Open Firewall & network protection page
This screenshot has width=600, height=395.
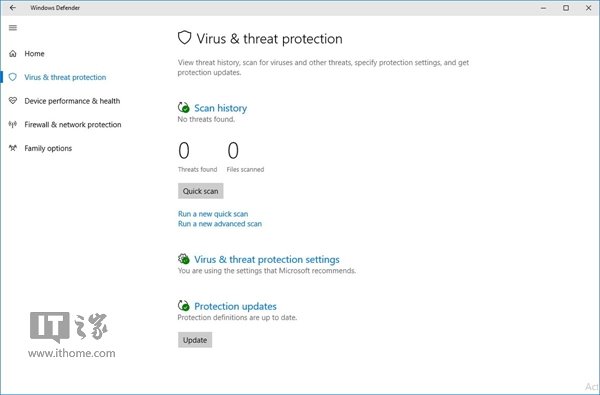(73, 125)
